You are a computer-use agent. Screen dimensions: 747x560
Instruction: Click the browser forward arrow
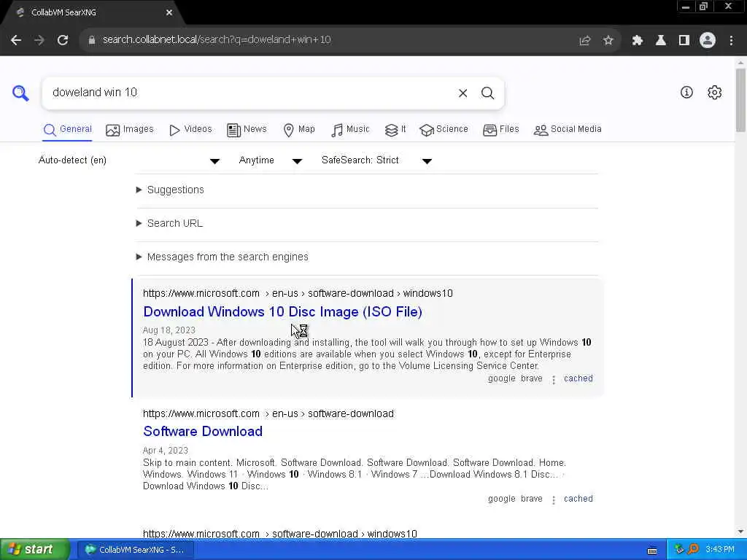[39, 40]
